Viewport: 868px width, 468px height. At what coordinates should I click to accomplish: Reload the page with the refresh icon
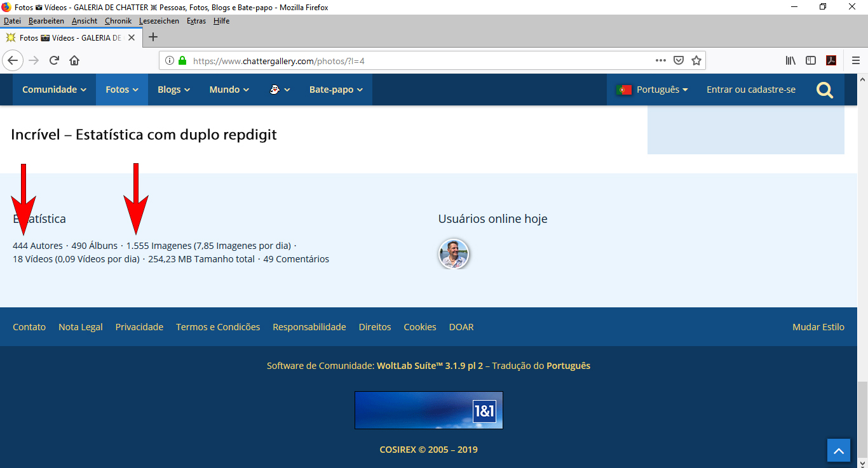55,60
